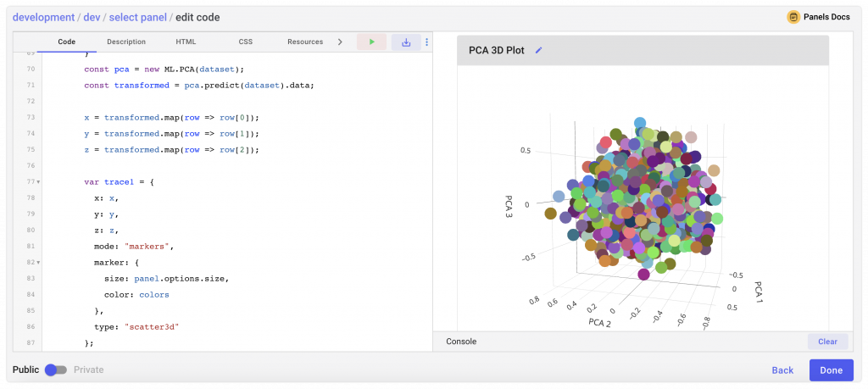This screenshot has height=389, width=868.
Task: Collapse code fold at line 77
Action: (x=38, y=181)
